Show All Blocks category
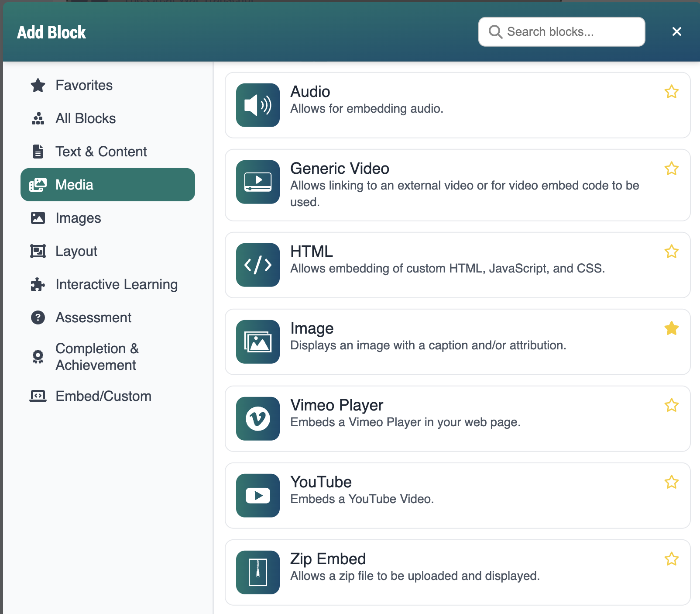The width and height of the screenshot is (700, 614). (x=108, y=118)
